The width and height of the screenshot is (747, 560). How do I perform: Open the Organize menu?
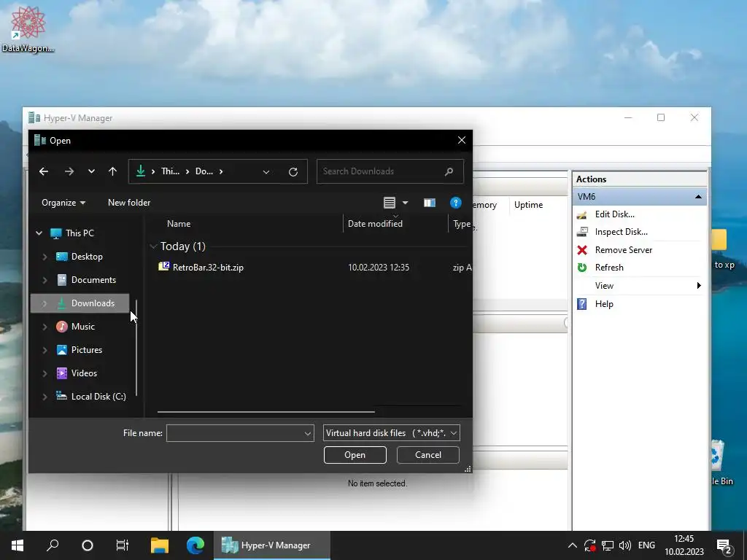(63, 203)
